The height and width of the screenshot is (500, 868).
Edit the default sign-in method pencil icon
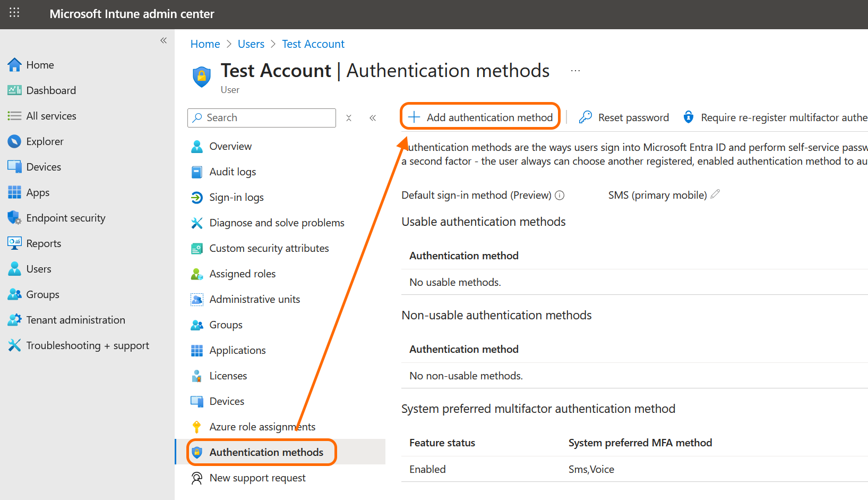715,194
